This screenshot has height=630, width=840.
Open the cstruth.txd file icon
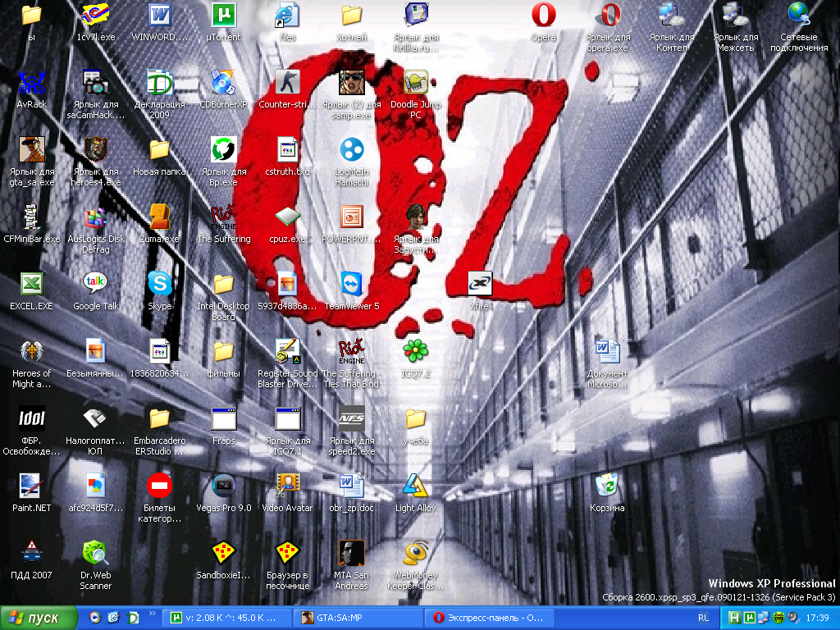[287, 157]
